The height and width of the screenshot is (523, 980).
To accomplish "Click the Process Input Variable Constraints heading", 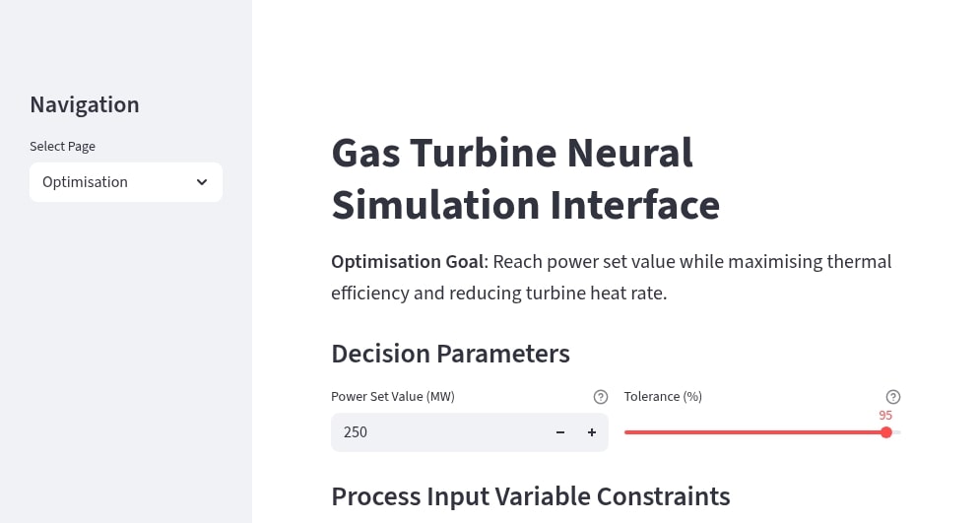I will pos(530,495).
